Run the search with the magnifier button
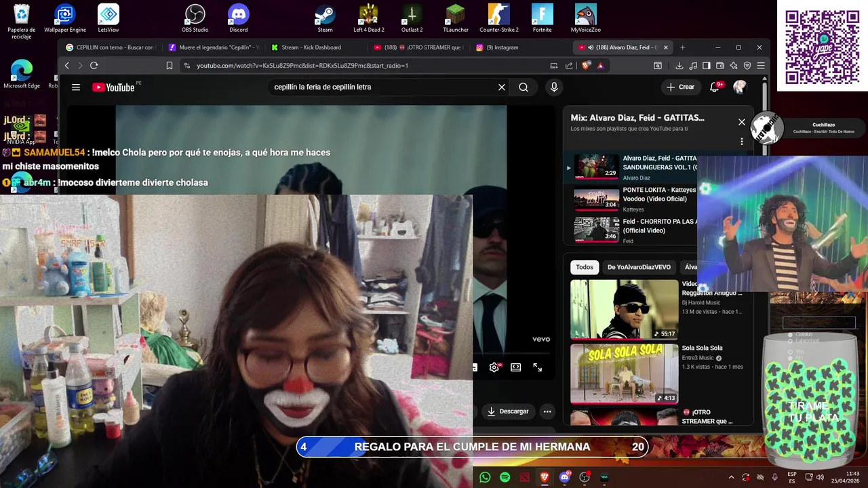The height and width of the screenshot is (488, 868). 524,87
